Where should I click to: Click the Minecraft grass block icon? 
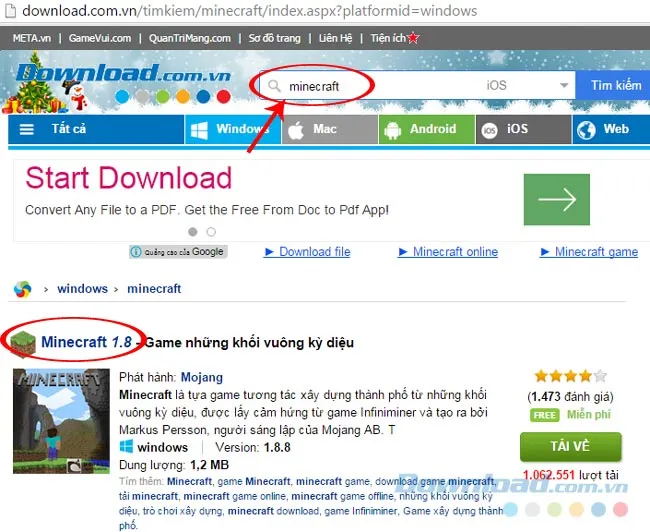click(x=21, y=342)
